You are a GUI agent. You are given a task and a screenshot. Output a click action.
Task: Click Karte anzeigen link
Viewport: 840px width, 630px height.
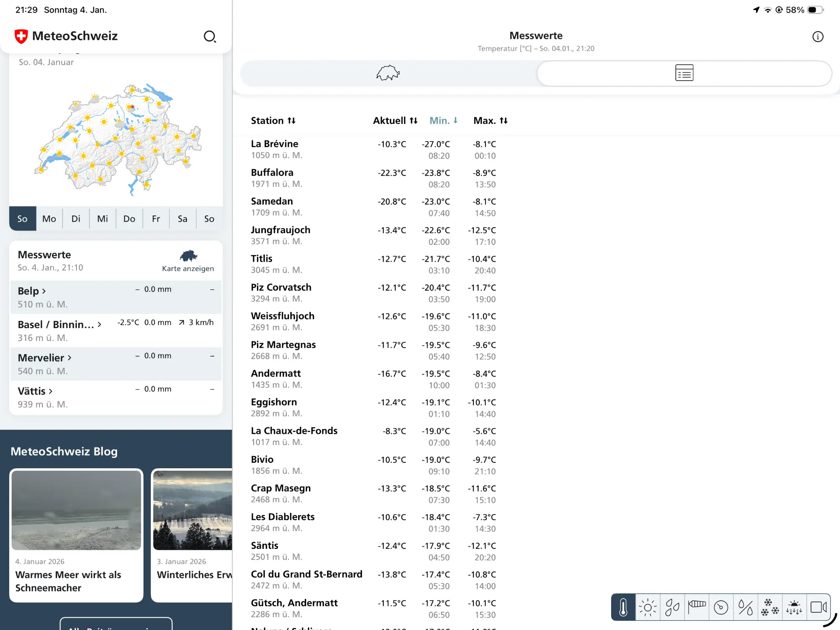click(x=188, y=261)
